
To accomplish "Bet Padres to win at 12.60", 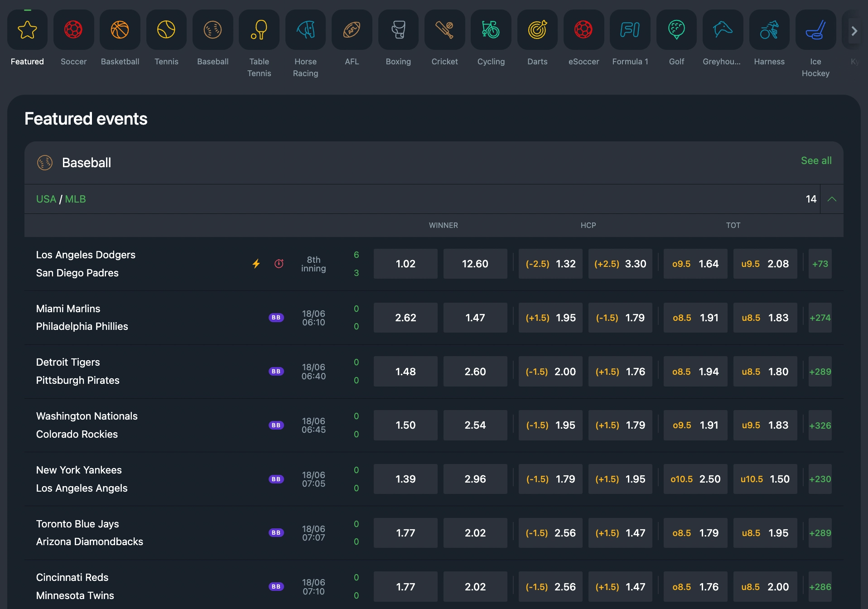I will (475, 264).
